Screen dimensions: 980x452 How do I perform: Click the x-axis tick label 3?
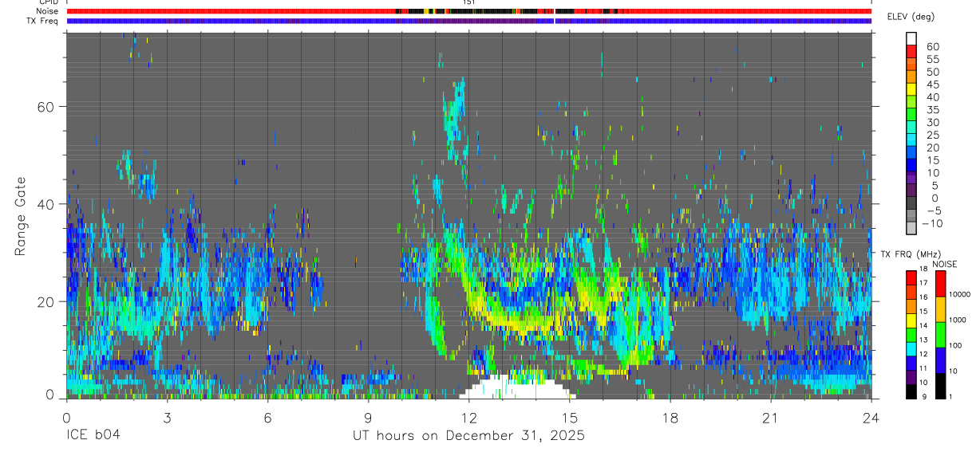coord(167,418)
